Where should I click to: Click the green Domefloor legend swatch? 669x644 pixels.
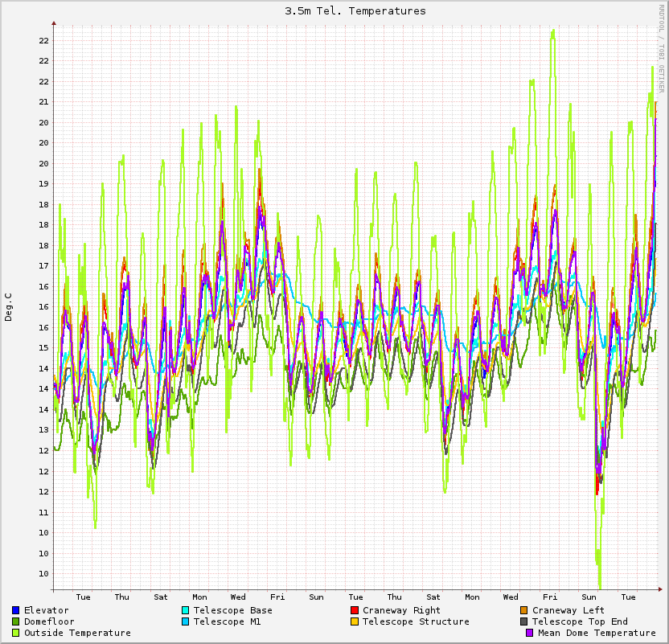point(16,621)
